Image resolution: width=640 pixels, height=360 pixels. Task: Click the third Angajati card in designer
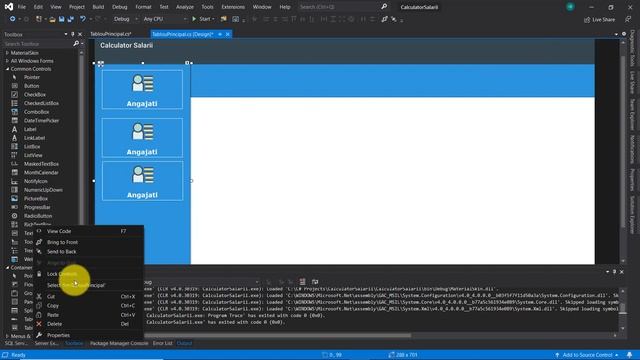[x=142, y=181]
